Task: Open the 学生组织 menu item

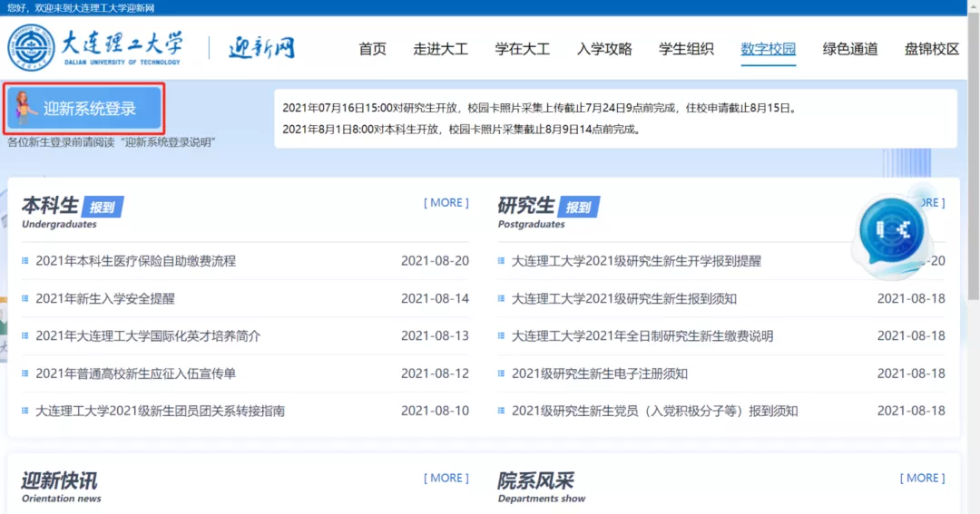Action: tap(686, 49)
